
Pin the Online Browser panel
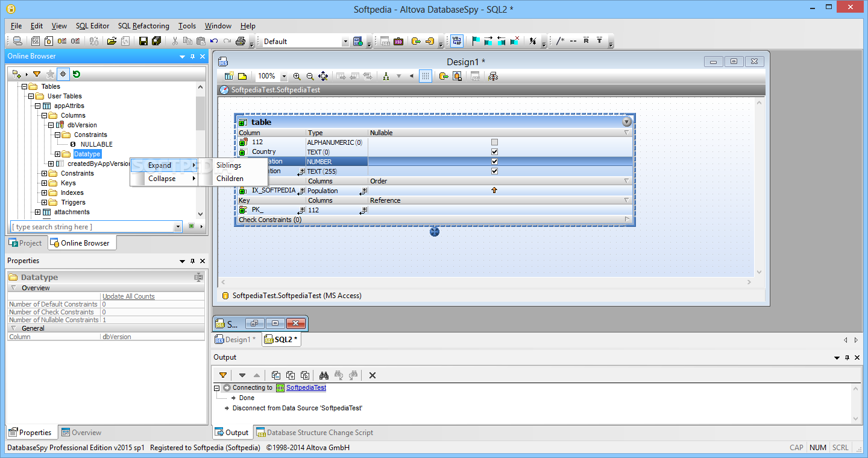click(x=192, y=57)
